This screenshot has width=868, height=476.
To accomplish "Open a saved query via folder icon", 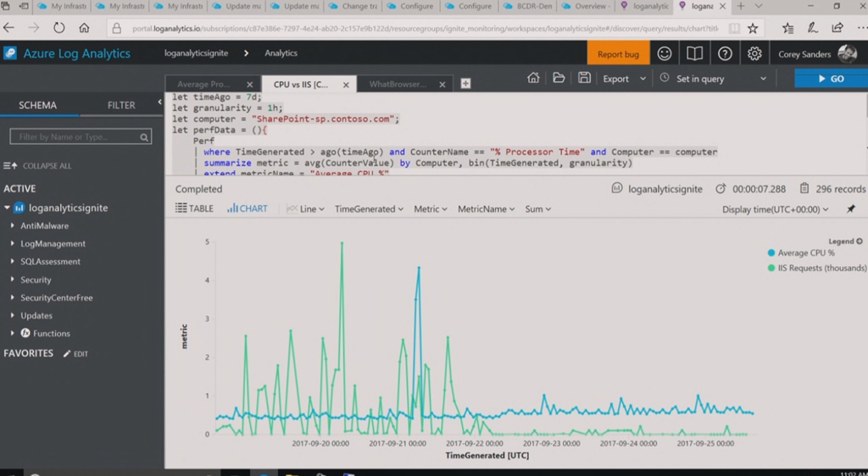I will [559, 79].
